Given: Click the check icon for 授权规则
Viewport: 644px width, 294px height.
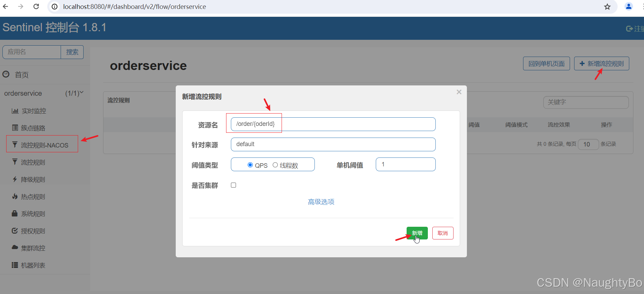Looking at the screenshot, I should point(15,231).
